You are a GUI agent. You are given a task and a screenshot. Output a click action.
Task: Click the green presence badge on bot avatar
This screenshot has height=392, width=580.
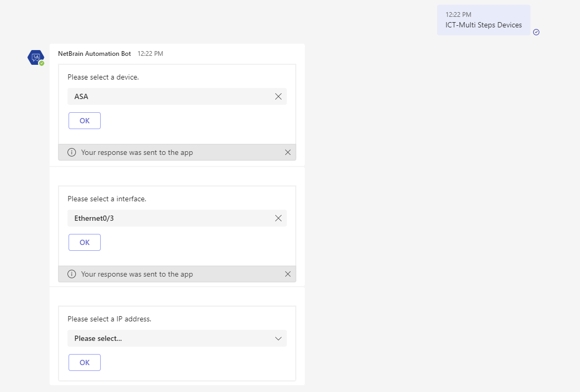click(x=42, y=63)
